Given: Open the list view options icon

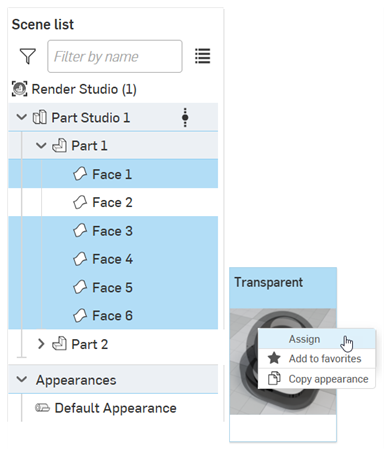Looking at the screenshot, I should (x=203, y=56).
